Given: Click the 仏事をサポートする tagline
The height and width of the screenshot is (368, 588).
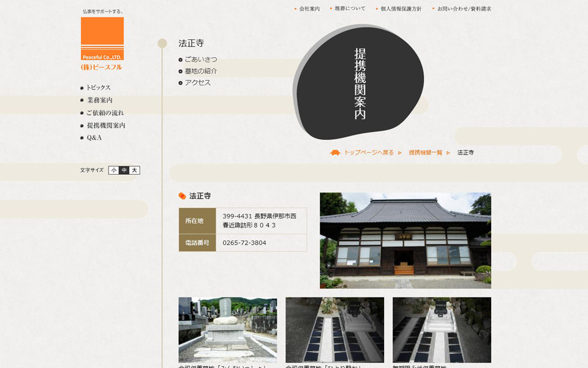Looking at the screenshot, I should click(102, 11).
